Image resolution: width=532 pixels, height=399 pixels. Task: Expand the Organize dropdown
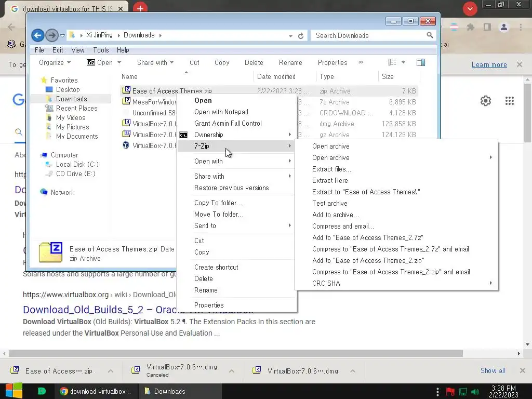point(55,62)
